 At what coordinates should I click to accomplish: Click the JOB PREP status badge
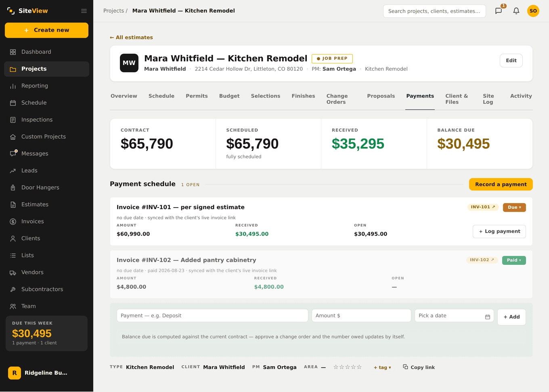point(332,59)
